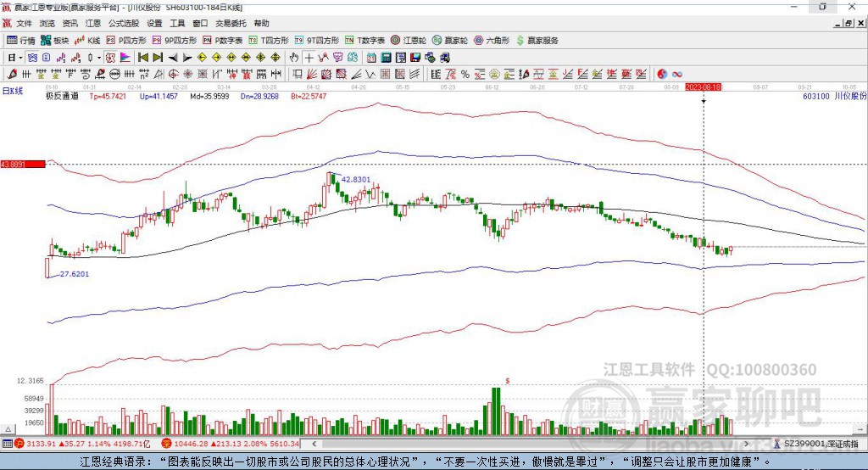Open the 行情 quotes view
Screen dimensions: 868x470
coord(21,41)
